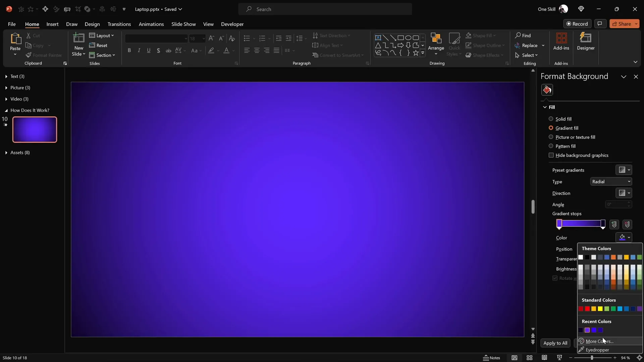Select the Gradient fill option
The width and height of the screenshot is (644, 362).
[563, 128]
